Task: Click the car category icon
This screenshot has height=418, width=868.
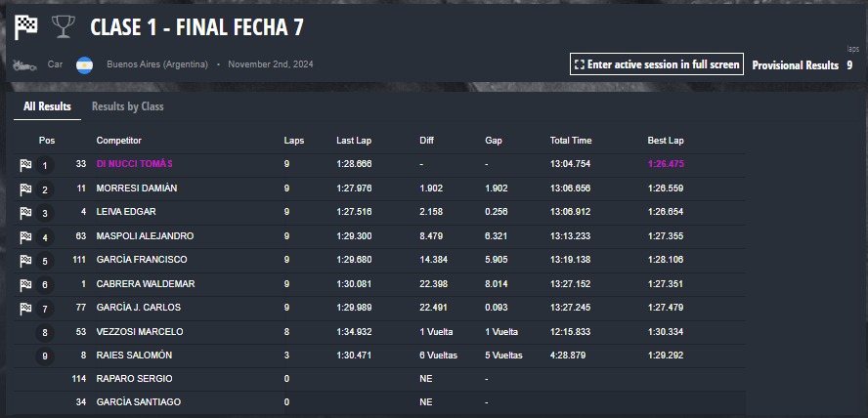Action: (24, 64)
